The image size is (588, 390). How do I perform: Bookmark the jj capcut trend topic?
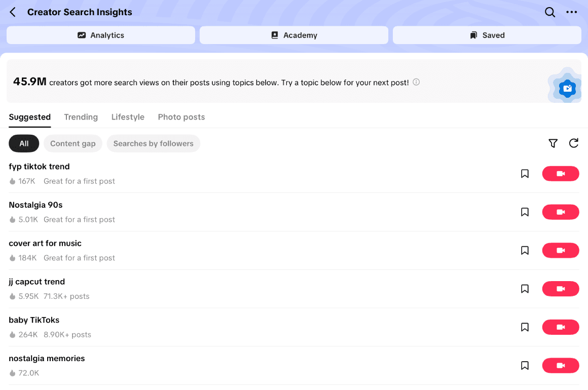coord(525,289)
